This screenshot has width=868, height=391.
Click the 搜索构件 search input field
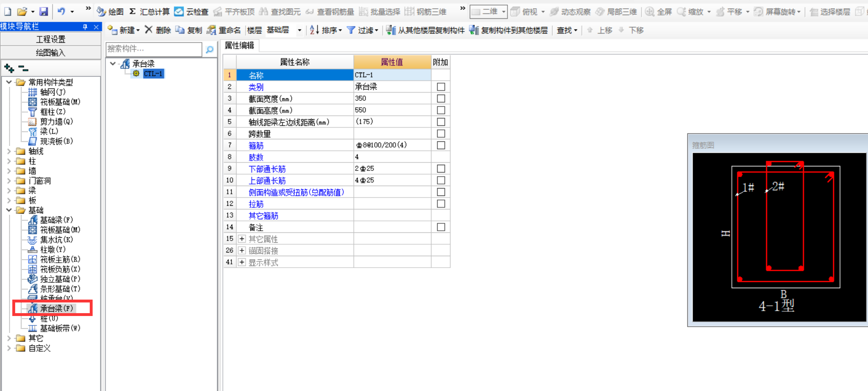coord(154,49)
